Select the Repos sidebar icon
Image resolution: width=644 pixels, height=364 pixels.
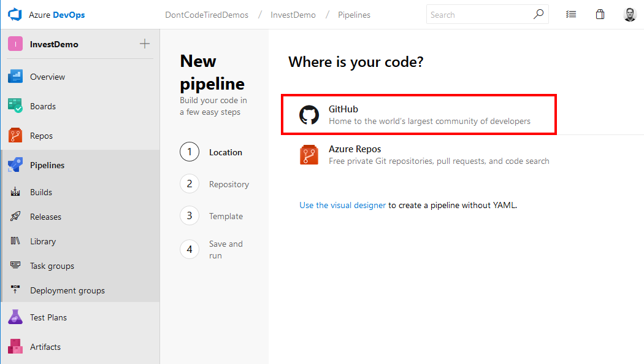pyautogui.click(x=15, y=135)
